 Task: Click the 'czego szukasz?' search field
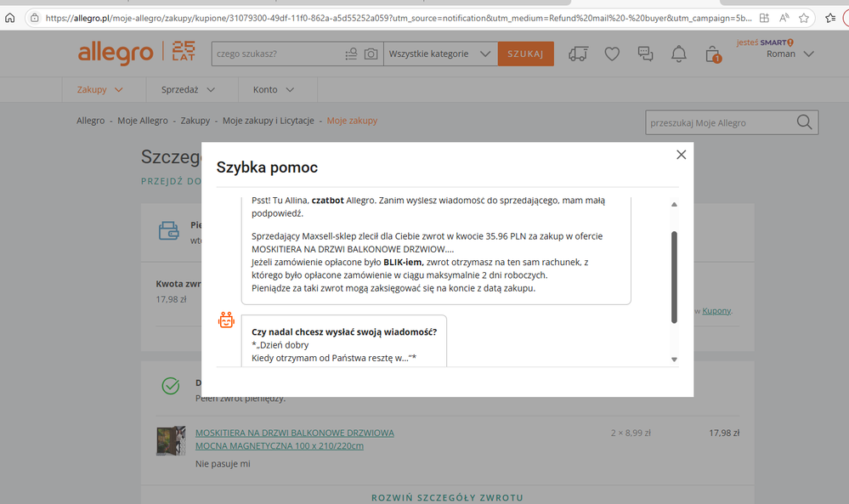click(276, 54)
